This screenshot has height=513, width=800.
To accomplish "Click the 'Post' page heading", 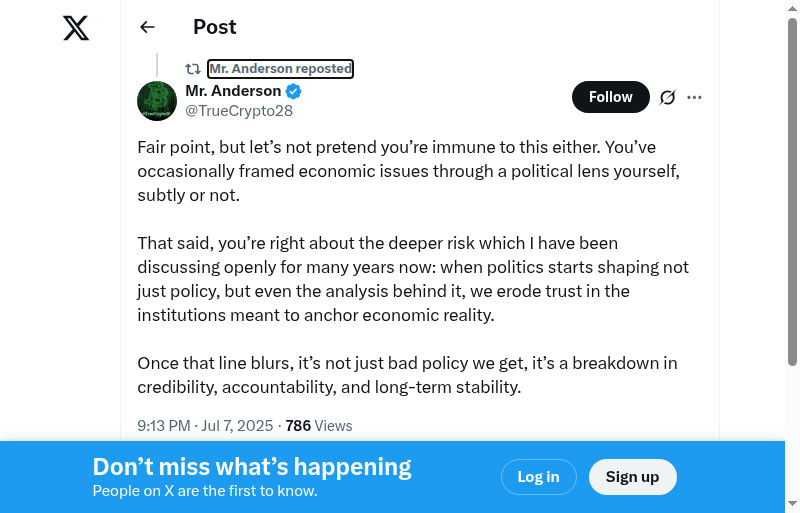I will 215,27.
